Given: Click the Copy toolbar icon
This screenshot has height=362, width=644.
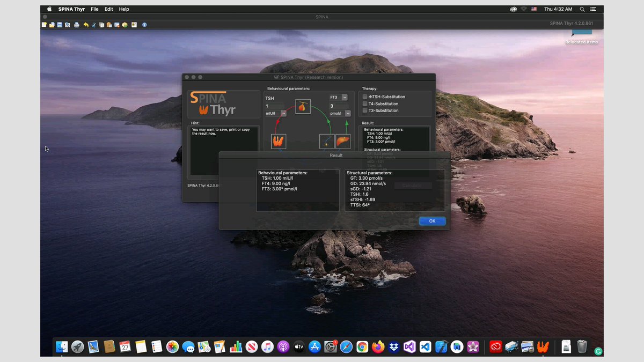Looking at the screenshot, I should pos(101,25).
